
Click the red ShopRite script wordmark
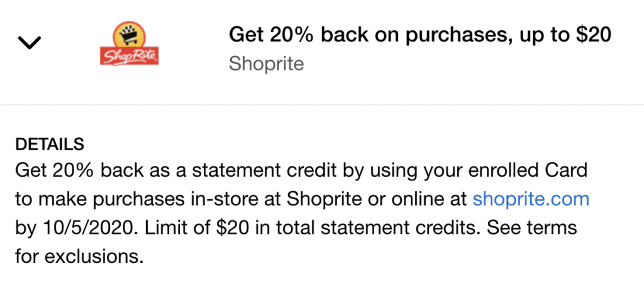130,57
